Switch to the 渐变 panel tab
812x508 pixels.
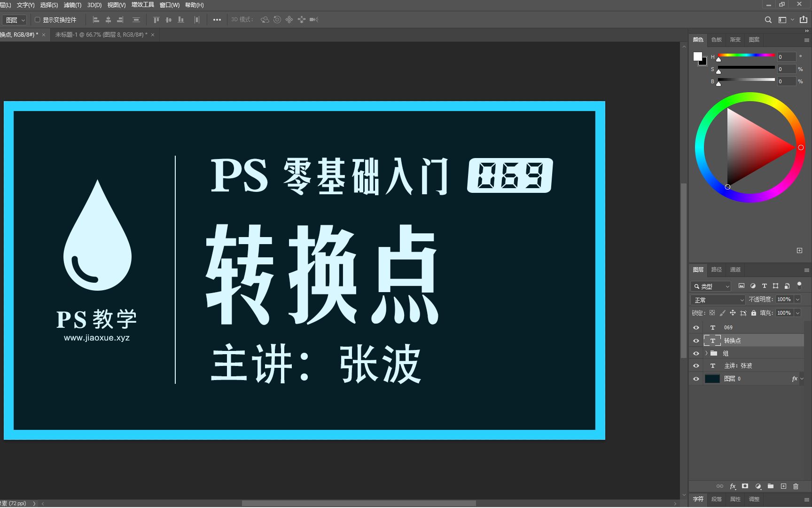735,40
